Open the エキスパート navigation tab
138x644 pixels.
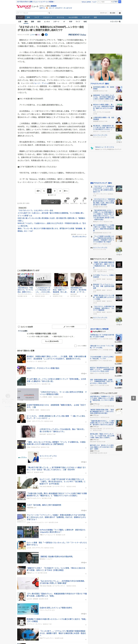tap(48, 17)
